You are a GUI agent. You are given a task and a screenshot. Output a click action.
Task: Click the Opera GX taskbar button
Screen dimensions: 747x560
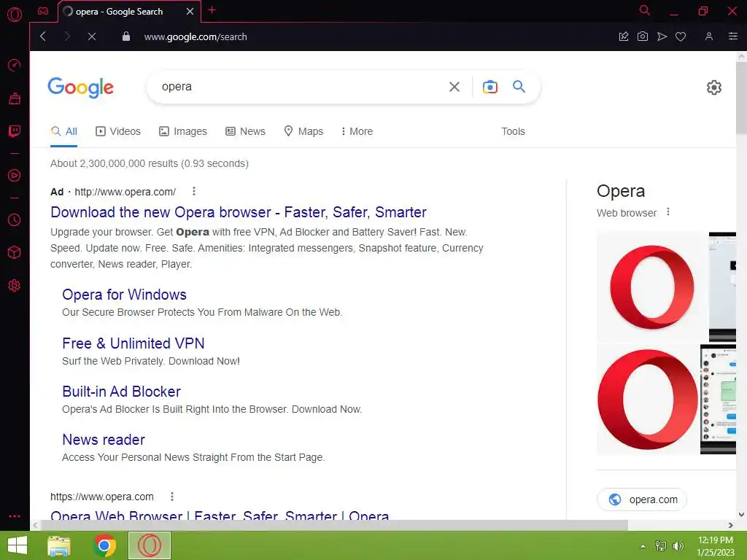pos(150,545)
